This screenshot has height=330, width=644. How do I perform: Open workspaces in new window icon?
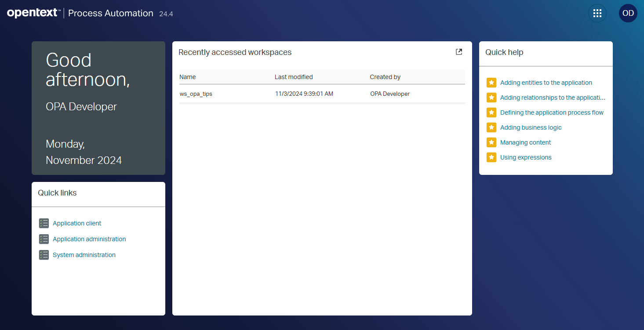(458, 52)
